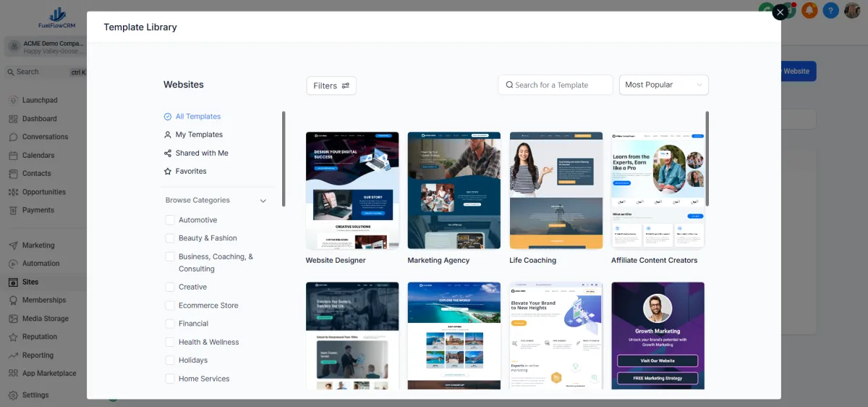Check the Health & Wellness category

point(170,342)
